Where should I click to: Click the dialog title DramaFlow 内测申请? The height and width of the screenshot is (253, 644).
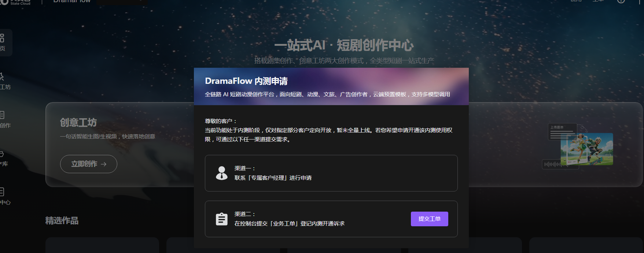(246, 81)
